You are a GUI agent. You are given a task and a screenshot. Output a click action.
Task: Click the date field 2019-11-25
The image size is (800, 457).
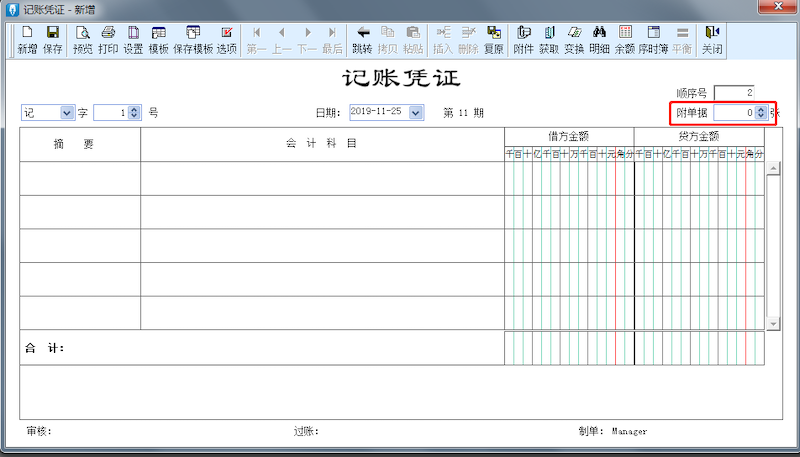point(379,112)
